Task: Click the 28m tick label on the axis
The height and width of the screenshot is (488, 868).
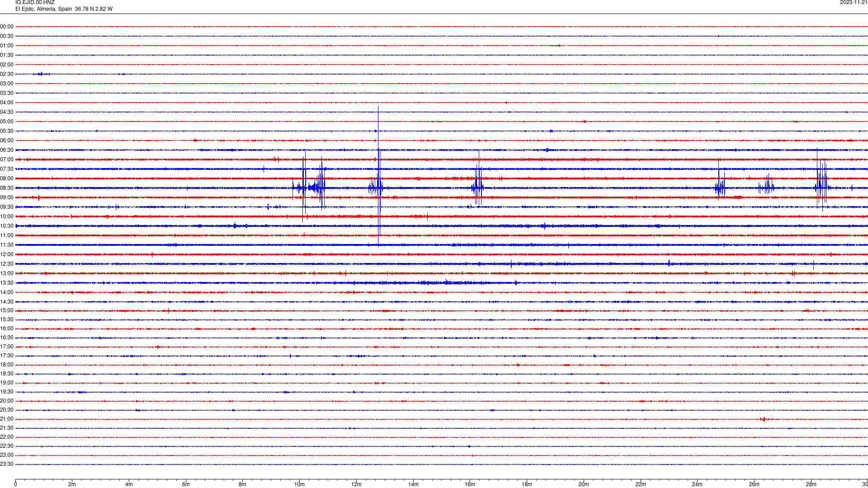Action: (x=811, y=484)
